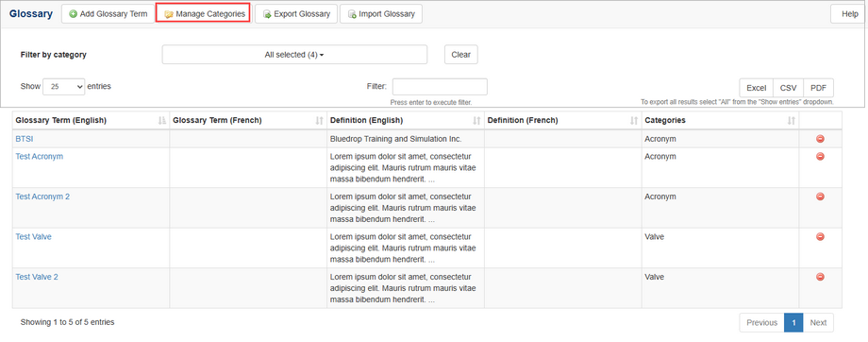868x342 pixels.
Task: Sort by Categories column
Action: point(720,120)
